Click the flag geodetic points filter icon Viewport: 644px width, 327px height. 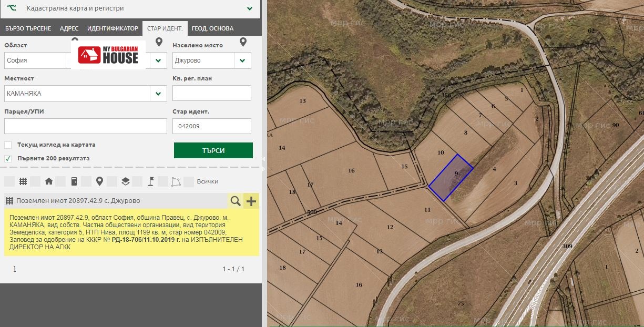tap(150, 181)
